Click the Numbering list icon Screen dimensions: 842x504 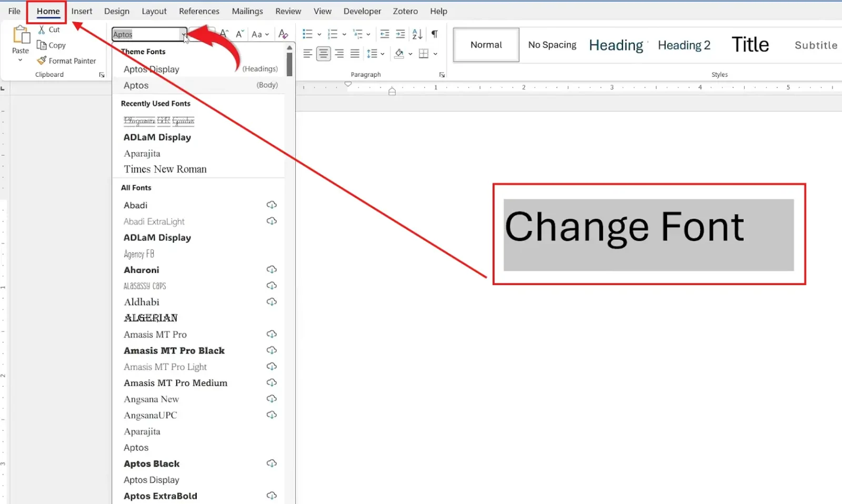pos(333,34)
